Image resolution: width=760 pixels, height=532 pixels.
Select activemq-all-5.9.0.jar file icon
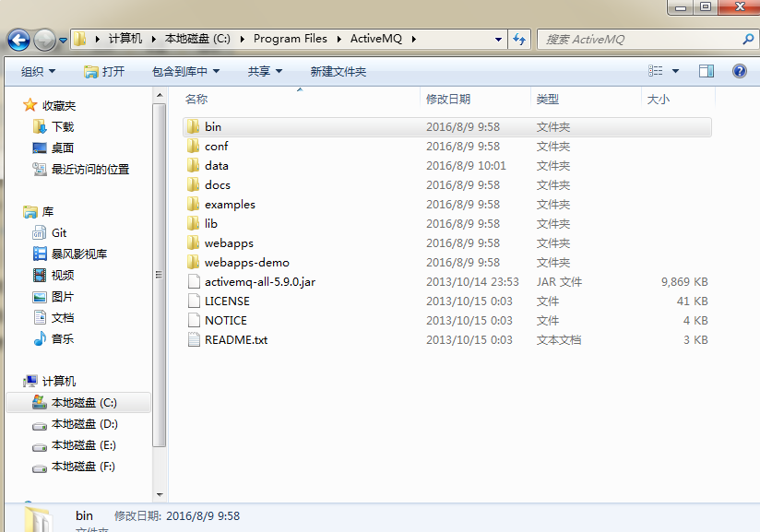pyautogui.click(x=194, y=281)
